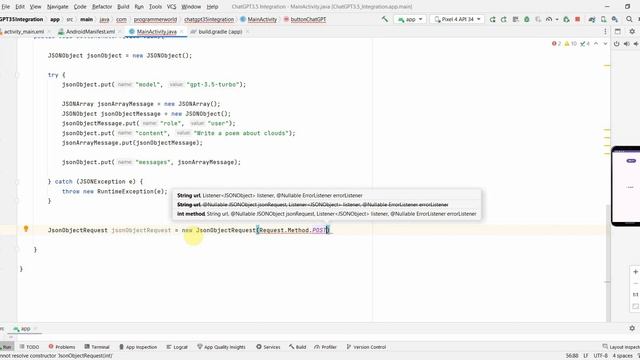Go to next highlighted error arrow

605,44
